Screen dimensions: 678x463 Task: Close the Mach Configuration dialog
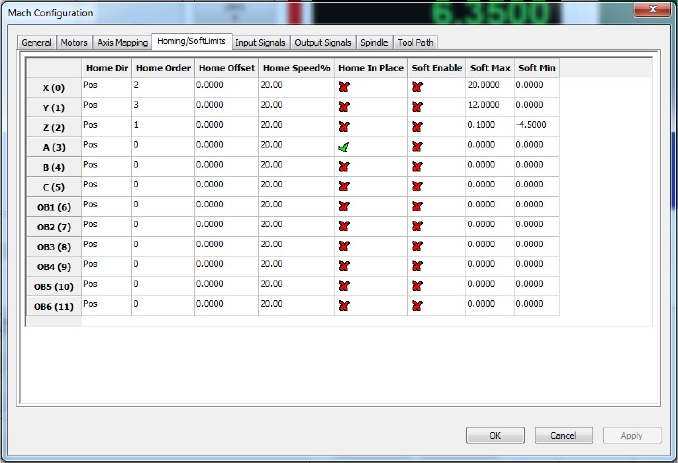click(653, 9)
